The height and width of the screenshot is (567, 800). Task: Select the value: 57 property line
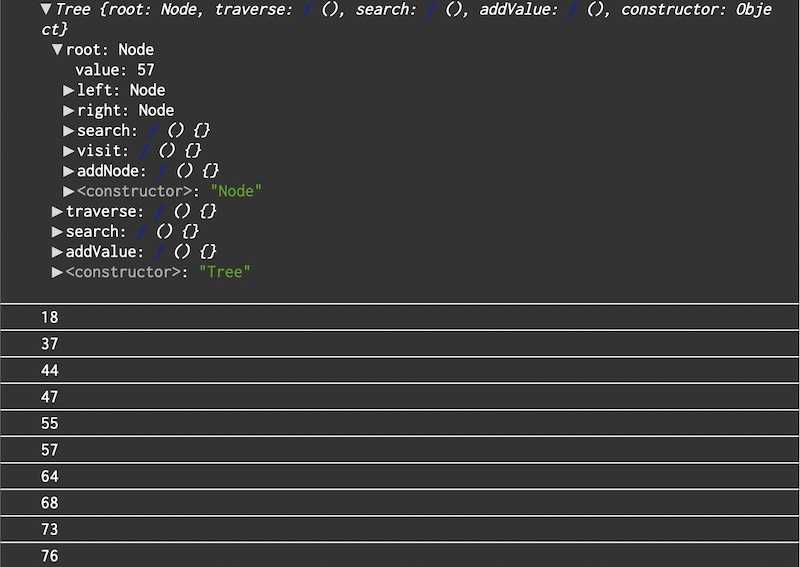(x=114, y=70)
